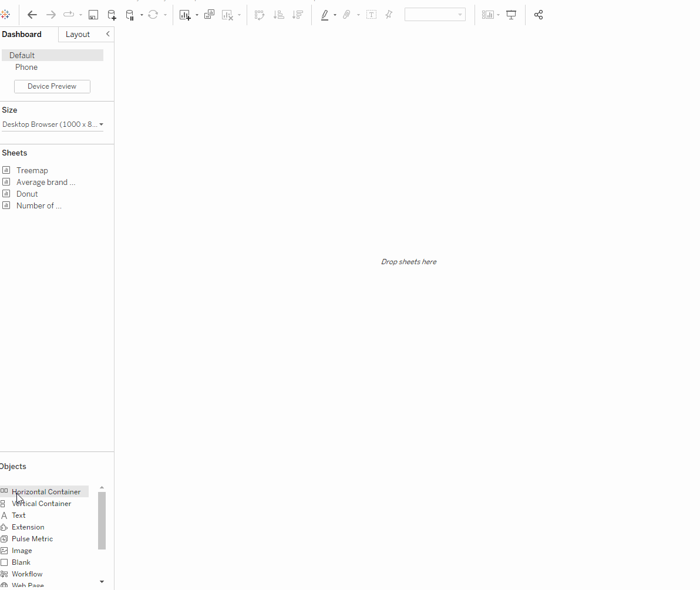700x590 pixels.
Task: Undo the last action with back arrow
Action: click(32, 15)
